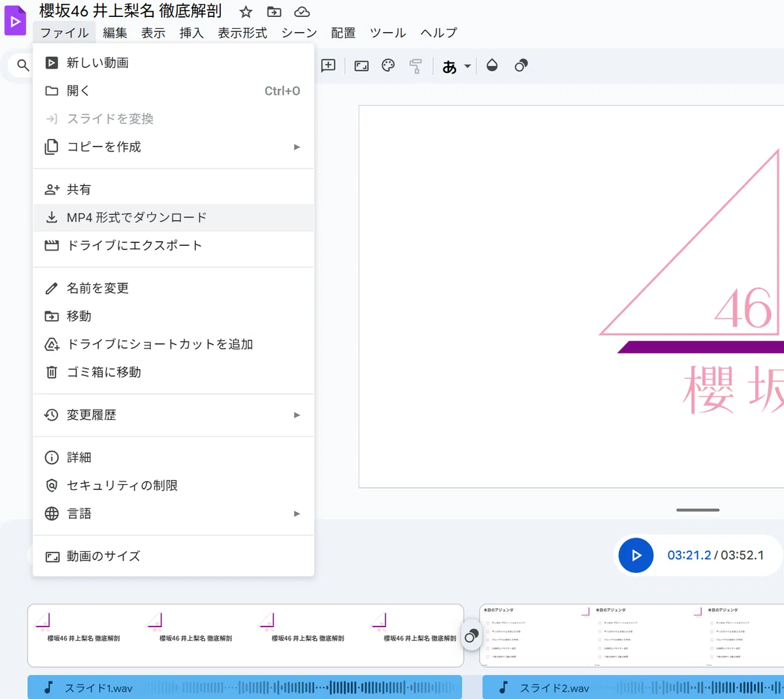
Task: Click the transition circles icon in toolbar
Action: 521,65
